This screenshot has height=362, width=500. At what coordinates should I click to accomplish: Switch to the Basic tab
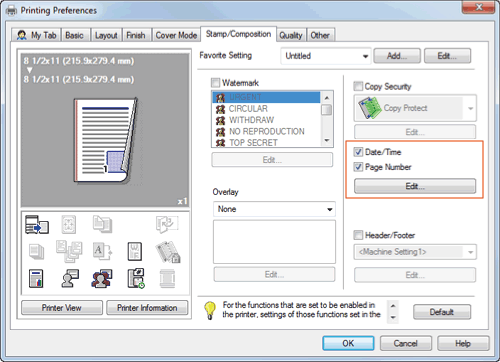(74, 35)
